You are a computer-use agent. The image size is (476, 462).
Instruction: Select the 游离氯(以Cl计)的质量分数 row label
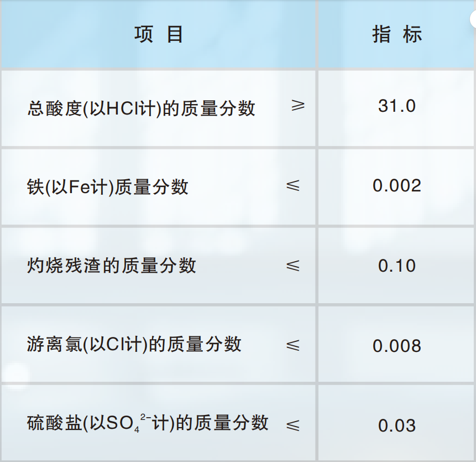[134, 345]
